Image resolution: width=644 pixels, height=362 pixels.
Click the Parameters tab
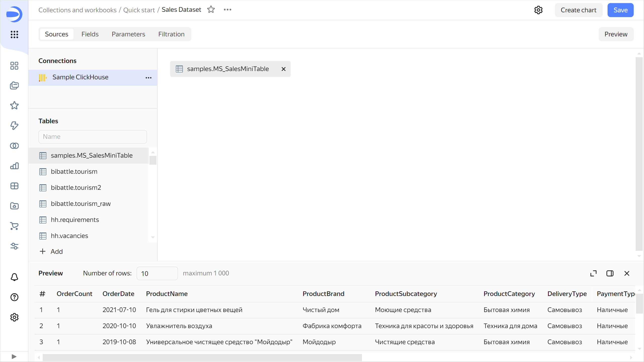(128, 34)
